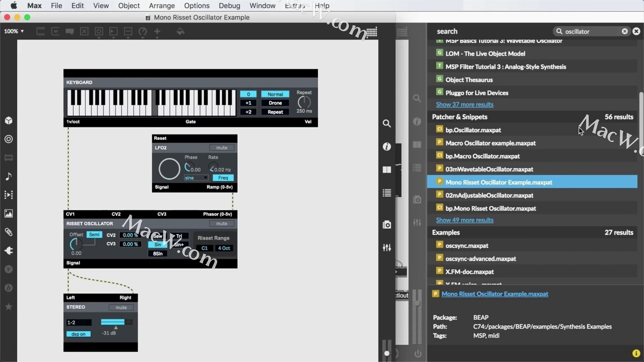This screenshot has width=644, height=362.
Task: Add a toggle object from toolbar
Action: [x=84, y=31]
